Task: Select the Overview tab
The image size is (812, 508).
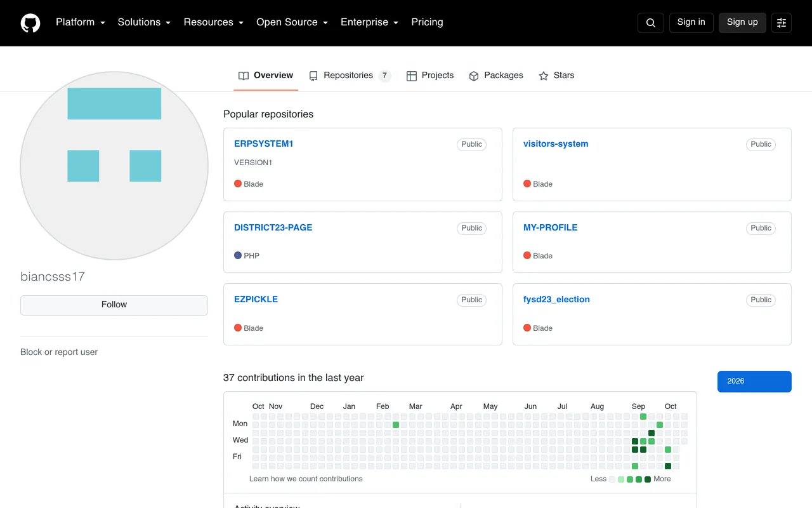Action: (x=266, y=76)
